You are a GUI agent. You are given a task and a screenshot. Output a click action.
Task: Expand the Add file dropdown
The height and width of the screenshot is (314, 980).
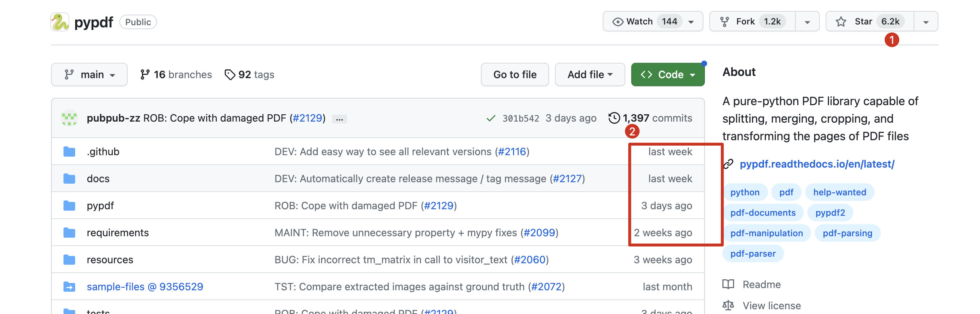click(589, 74)
